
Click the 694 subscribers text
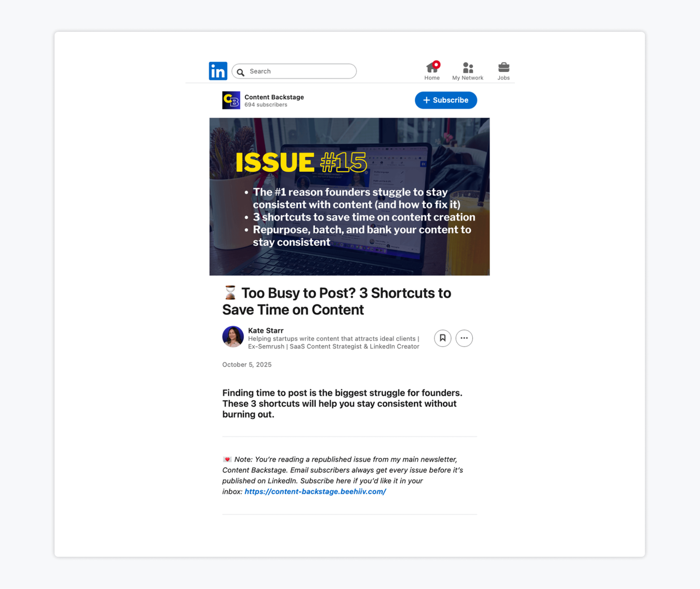[265, 105]
